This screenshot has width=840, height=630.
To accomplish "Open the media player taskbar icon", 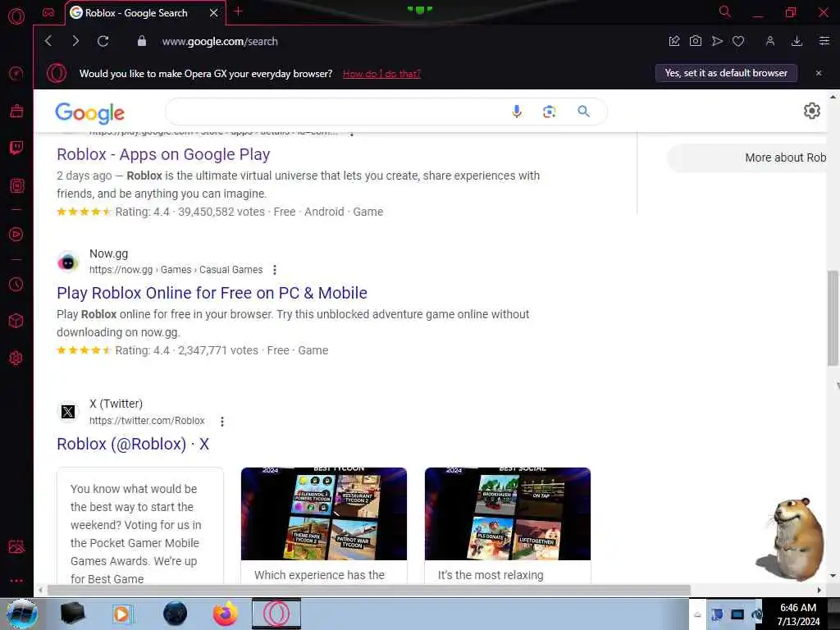I will [123, 614].
